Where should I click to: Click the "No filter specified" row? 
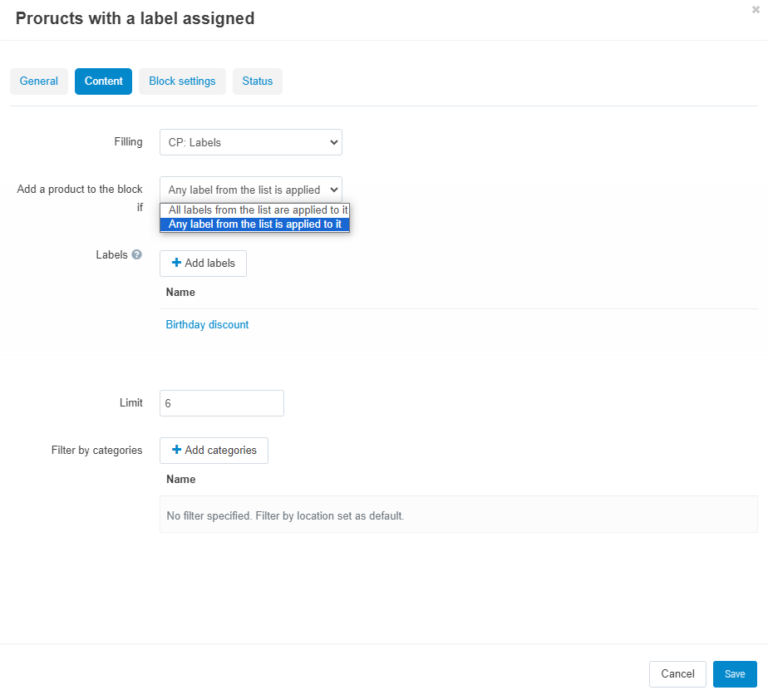(285, 516)
